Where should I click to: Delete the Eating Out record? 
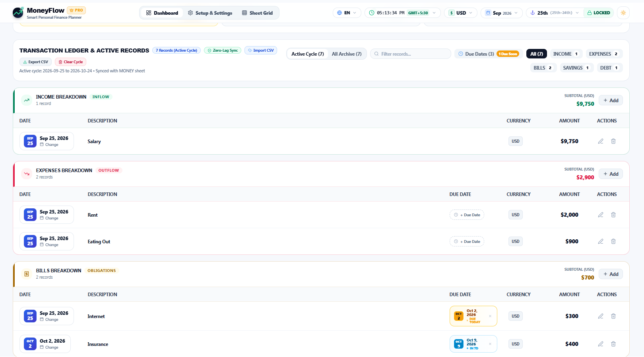coord(613,241)
